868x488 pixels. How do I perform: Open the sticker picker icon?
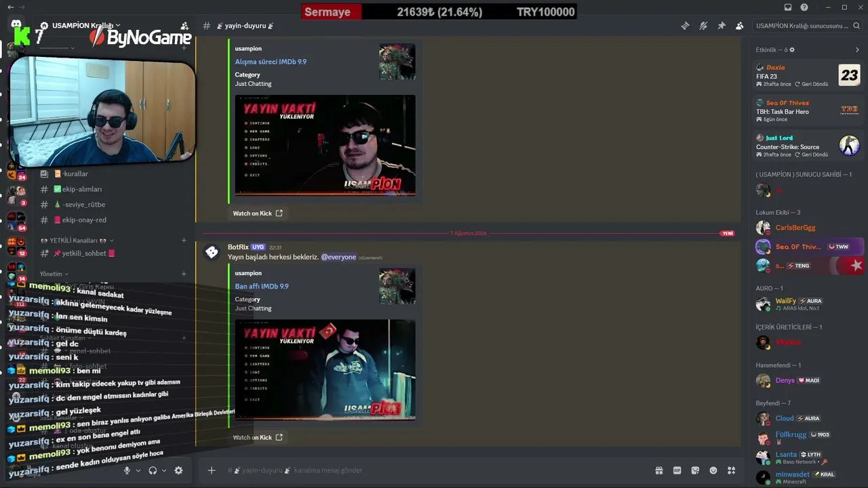(695, 470)
